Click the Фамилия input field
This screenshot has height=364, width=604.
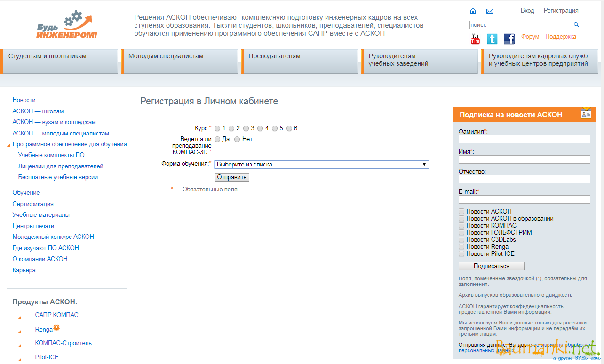[x=525, y=139]
